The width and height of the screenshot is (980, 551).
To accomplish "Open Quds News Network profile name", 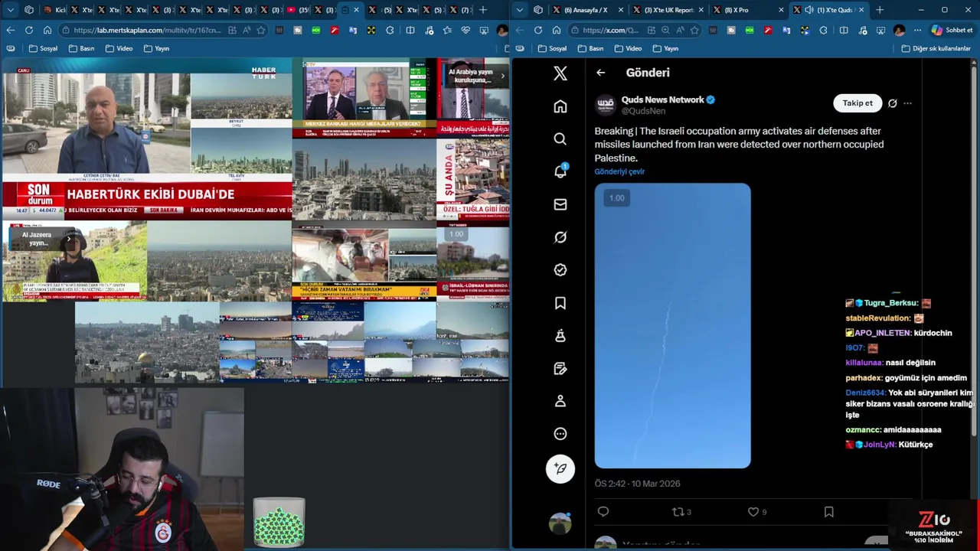I will (x=662, y=99).
